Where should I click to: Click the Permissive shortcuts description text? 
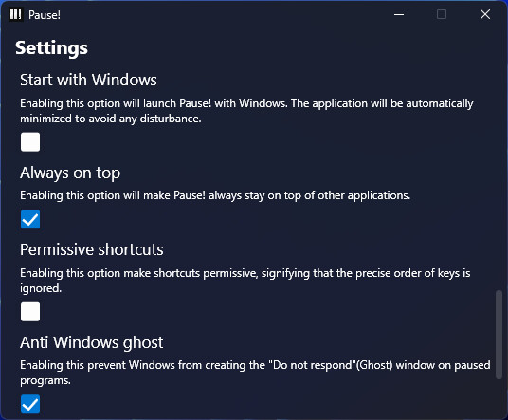point(245,281)
